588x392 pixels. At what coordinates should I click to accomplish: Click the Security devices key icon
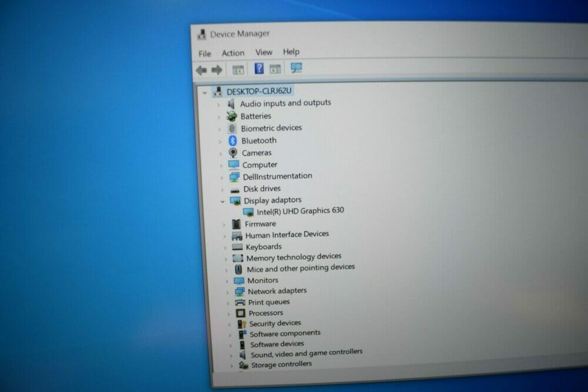pyautogui.click(x=241, y=324)
